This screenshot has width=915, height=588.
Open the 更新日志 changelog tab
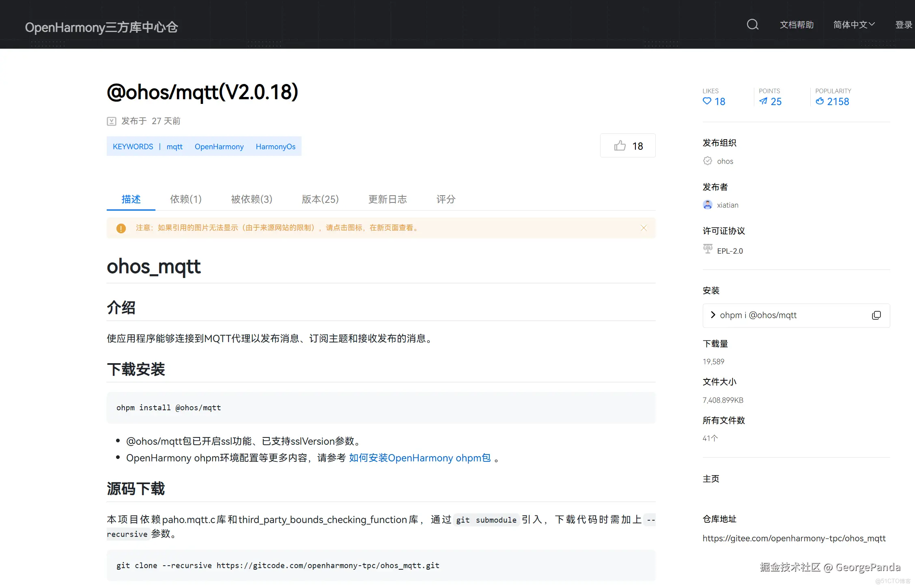pos(387,199)
